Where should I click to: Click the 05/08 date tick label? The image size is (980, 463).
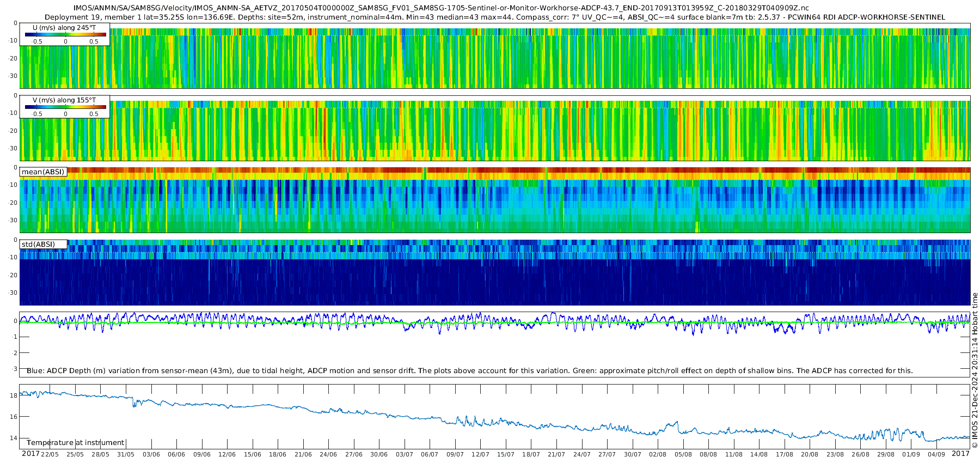tap(683, 454)
